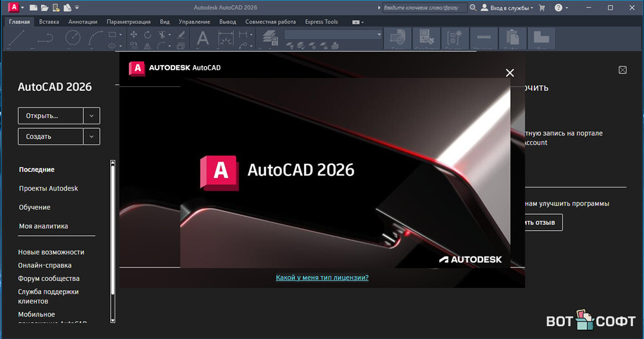
Task: Switch to the Вставка ribbon tab
Action: point(49,22)
